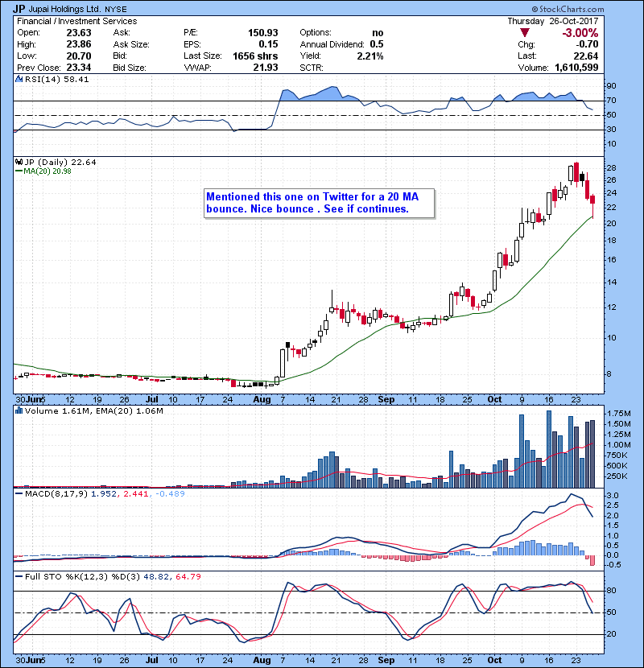Click the Volume 1.61M, EMA(20) 1.06M label
The image size is (644, 668).
(x=93, y=410)
